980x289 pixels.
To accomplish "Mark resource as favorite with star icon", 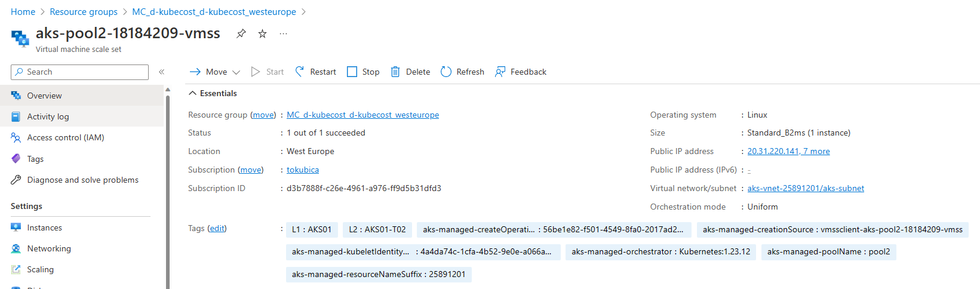I will tap(262, 33).
